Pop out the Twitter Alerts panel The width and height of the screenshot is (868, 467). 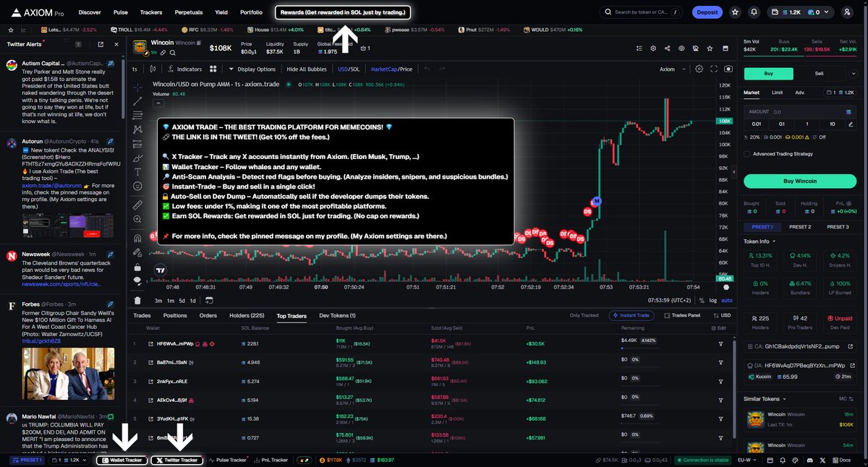pyautogui.click(x=100, y=44)
